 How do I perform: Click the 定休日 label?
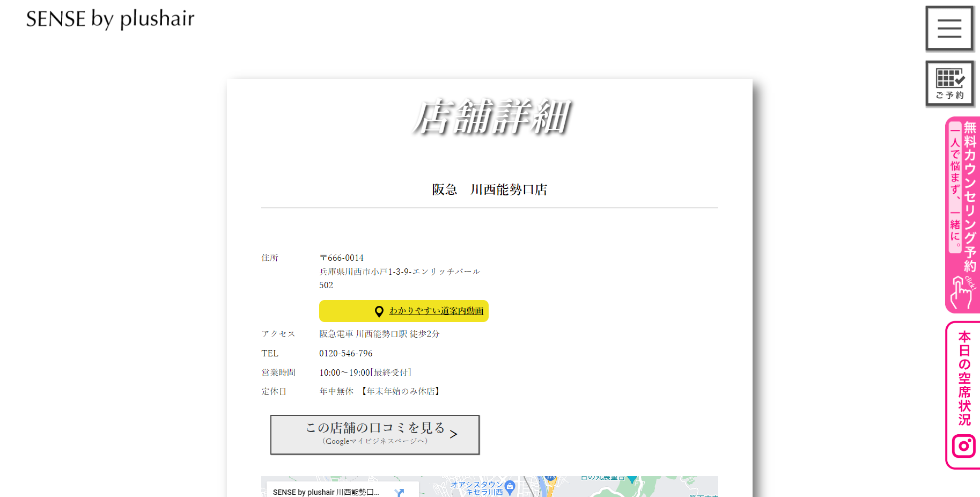coord(274,391)
